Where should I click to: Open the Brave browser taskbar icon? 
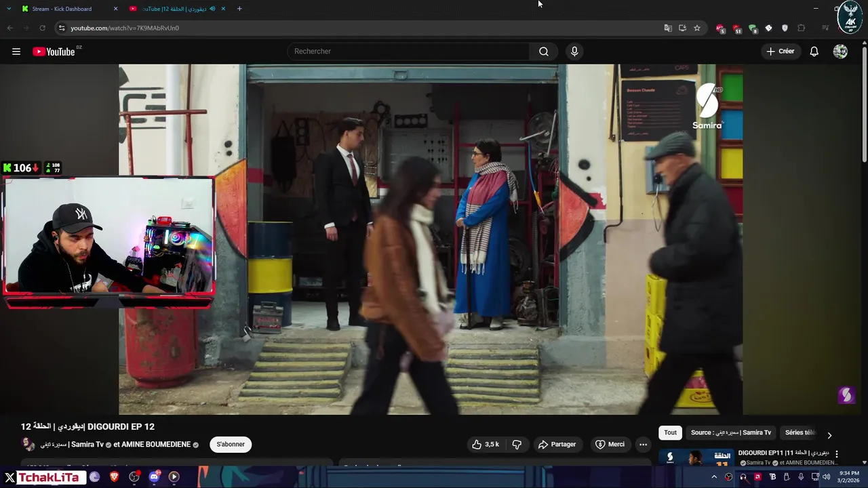pos(114,477)
